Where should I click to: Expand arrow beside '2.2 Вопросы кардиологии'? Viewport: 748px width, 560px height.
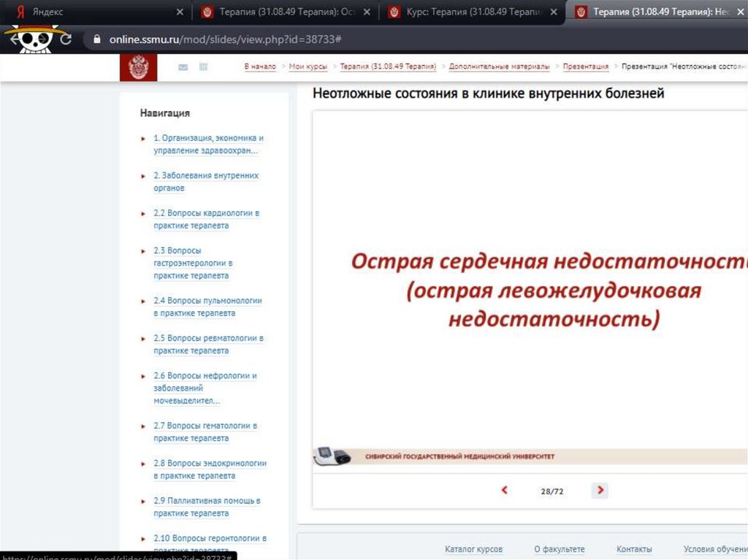tap(143, 214)
